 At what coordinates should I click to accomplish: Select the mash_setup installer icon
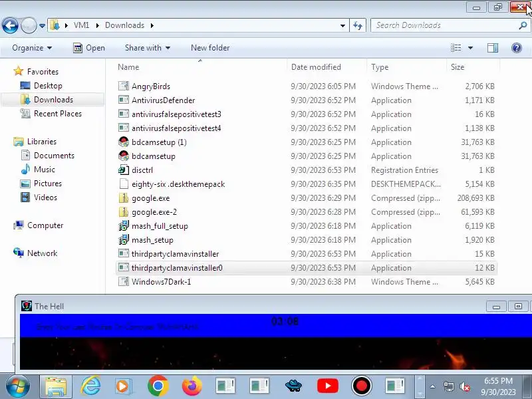tap(124, 239)
